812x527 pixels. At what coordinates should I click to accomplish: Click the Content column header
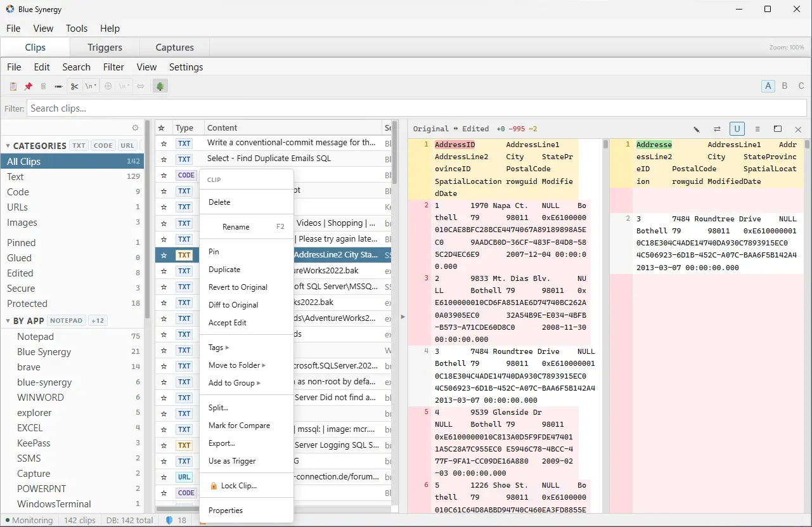[x=292, y=127]
